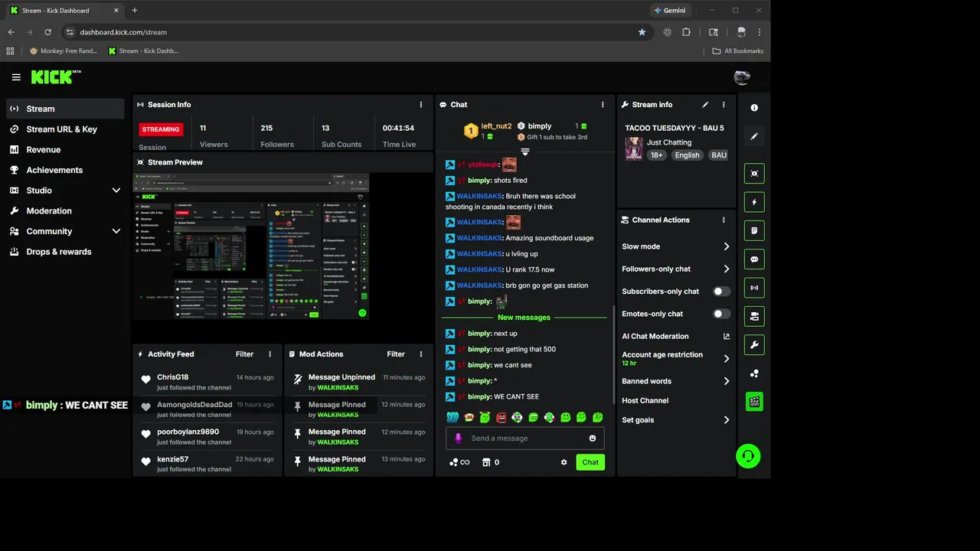Viewport: 980px width, 551px height.
Task: Go to Stream in sidebar
Action: [x=65, y=109]
